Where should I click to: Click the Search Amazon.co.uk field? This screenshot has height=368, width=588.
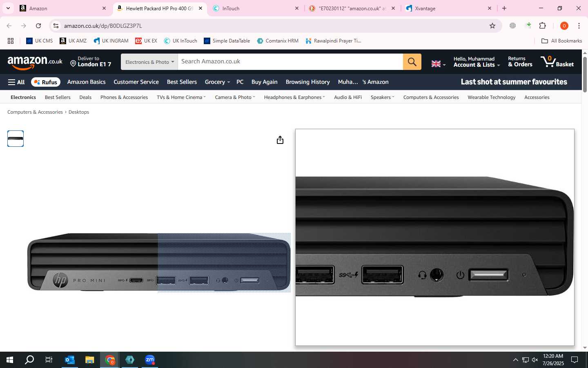click(290, 62)
